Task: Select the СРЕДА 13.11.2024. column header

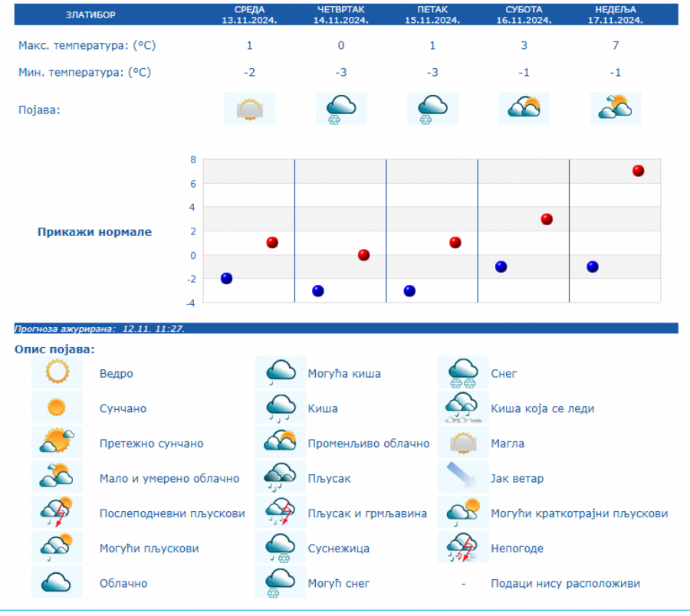Action: click(249, 15)
